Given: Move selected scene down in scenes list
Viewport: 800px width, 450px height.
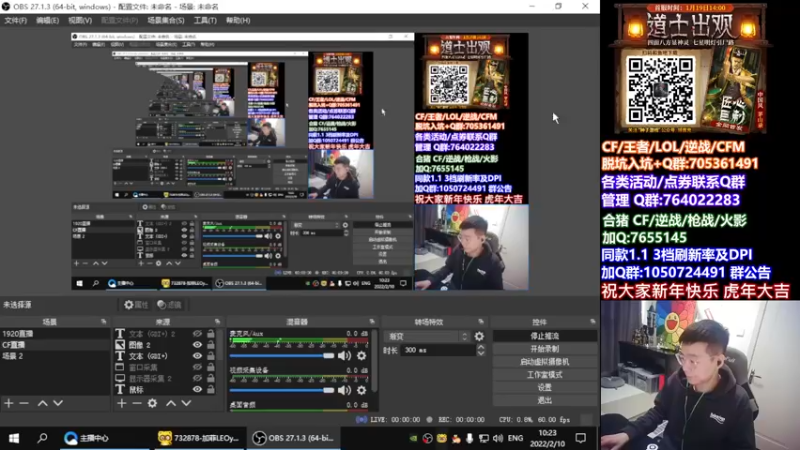Looking at the screenshot, I should 58,403.
